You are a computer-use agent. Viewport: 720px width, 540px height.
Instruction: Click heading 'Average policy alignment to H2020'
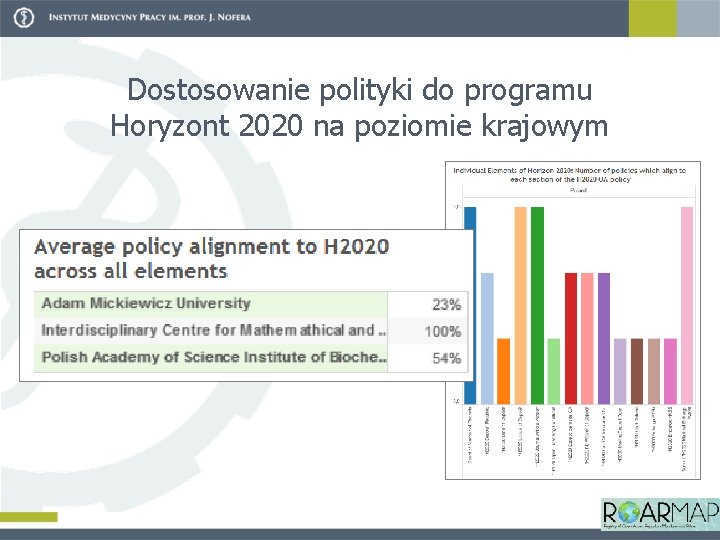tap(212, 247)
